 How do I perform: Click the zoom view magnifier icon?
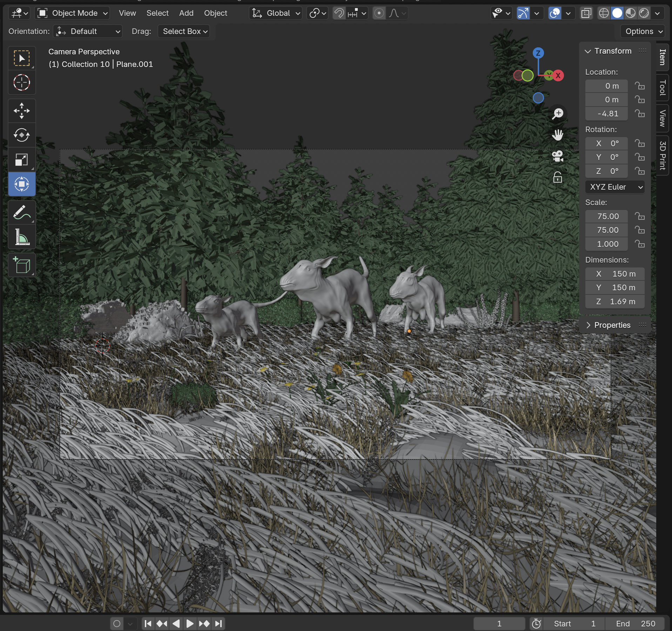(x=558, y=114)
